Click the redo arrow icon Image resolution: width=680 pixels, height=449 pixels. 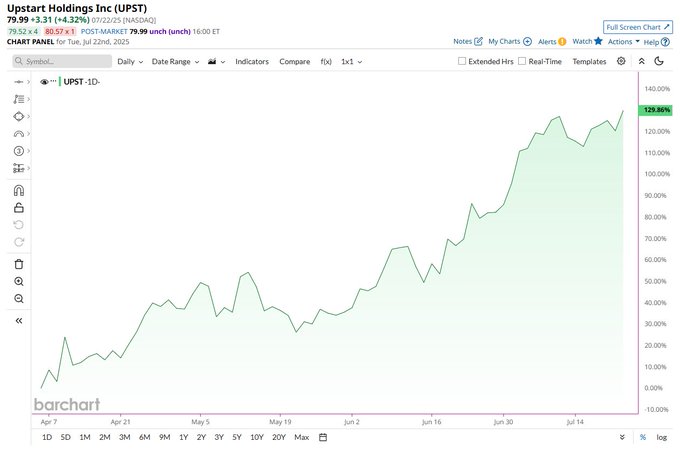tap(19, 242)
